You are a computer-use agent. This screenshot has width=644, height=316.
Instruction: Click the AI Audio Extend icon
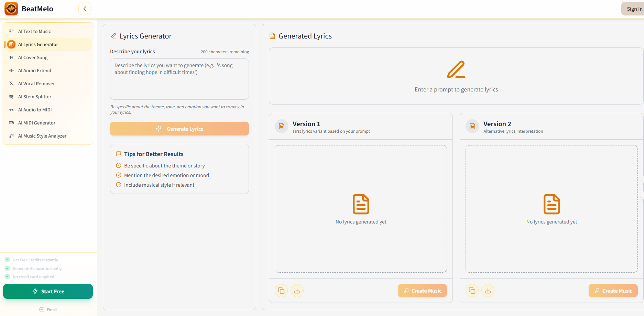tap(11, 70)
